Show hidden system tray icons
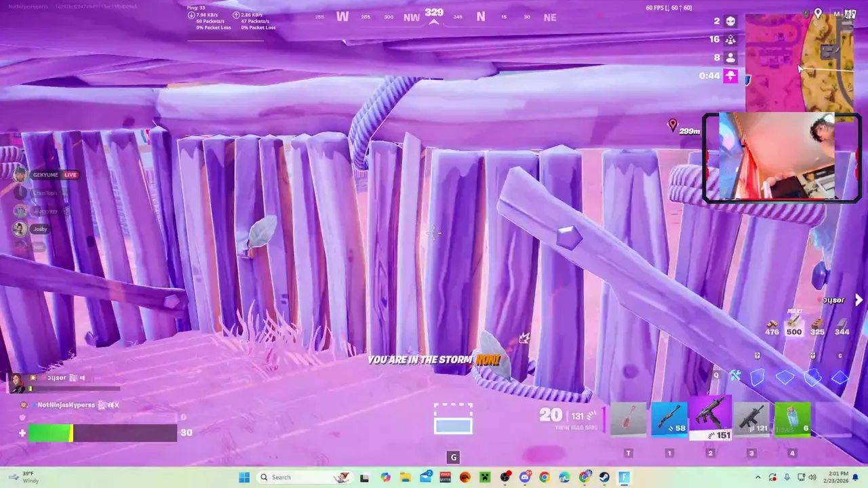868x488 pixels. click(757, 477)
